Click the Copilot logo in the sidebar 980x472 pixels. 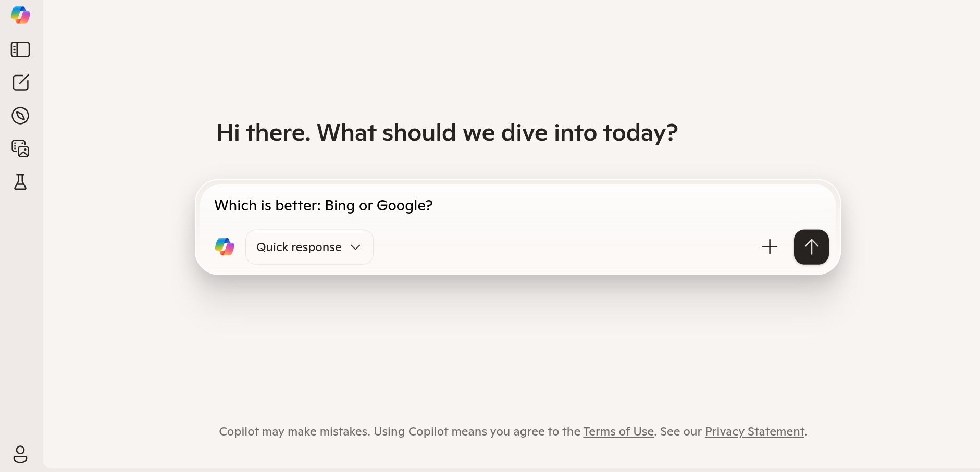pos(20,15)
